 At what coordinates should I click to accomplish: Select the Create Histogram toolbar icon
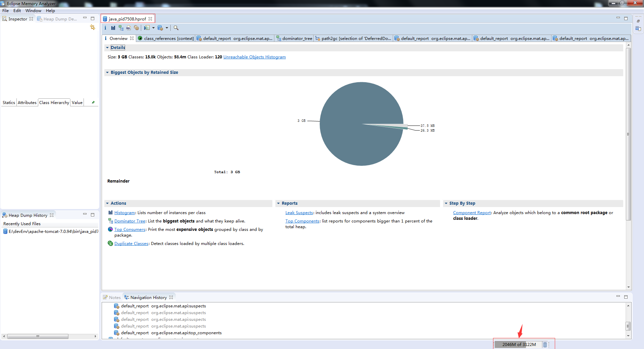[113, 28]
